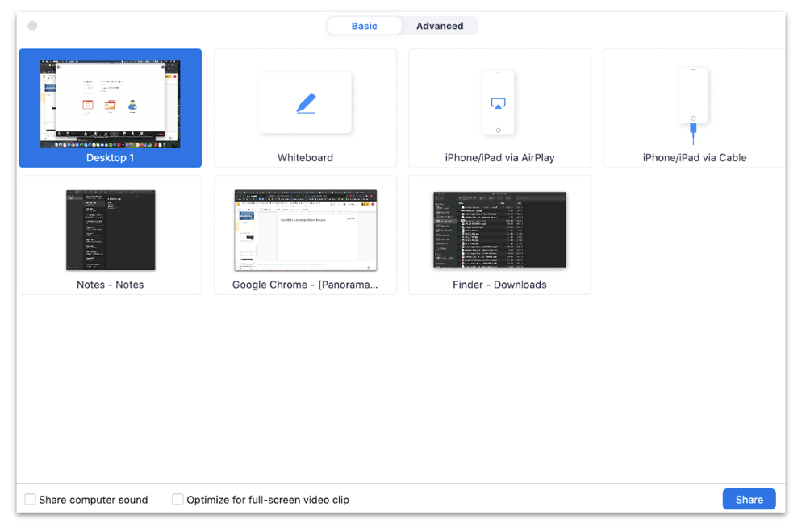Image resolution: width=810 pixels, height=532 pixels.
Task: Choose iPhone/iPad via AirPlay sharing option
Action: (x=499, y=108)
